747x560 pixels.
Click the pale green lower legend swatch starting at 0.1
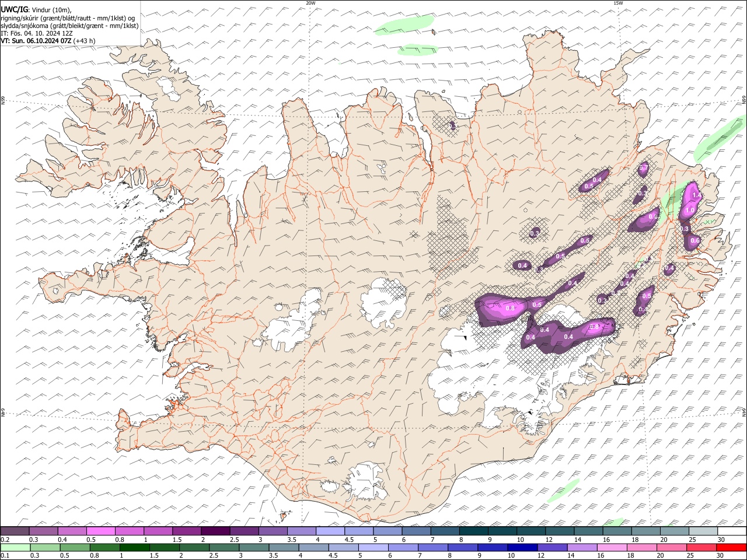point(15,547)
